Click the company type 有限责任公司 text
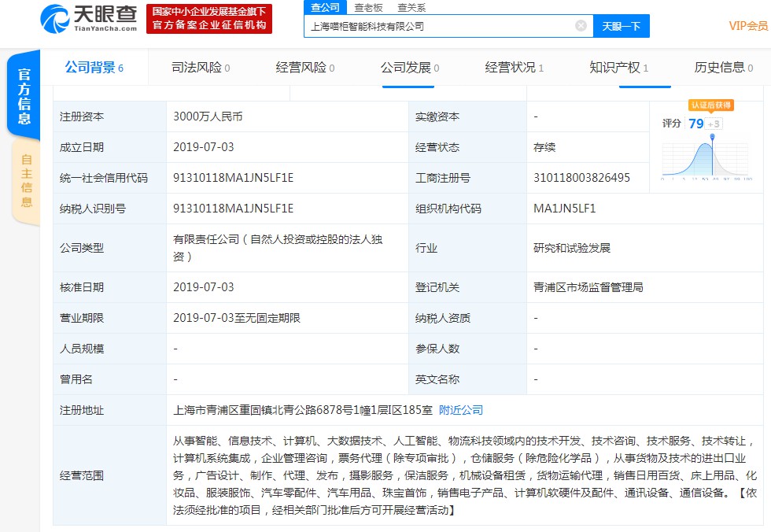Viewport: 771px width, 532px height. click(x=278, y=248)
